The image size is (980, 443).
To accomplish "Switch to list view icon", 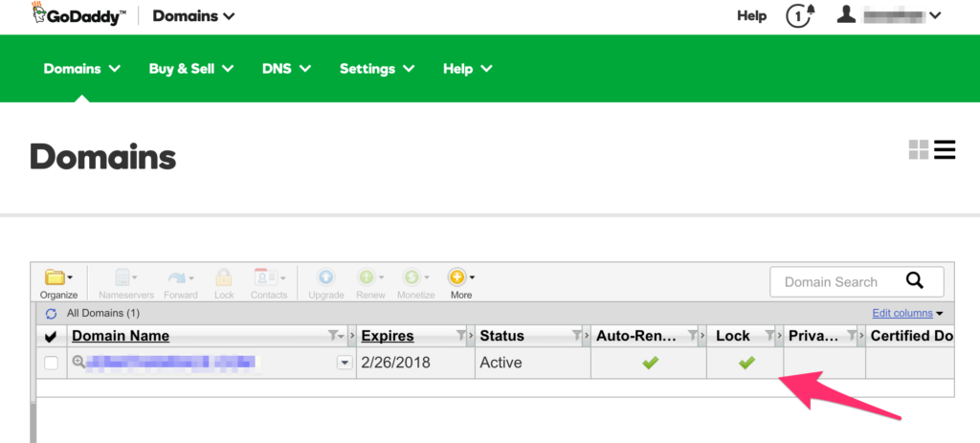I will coord(945,150).
